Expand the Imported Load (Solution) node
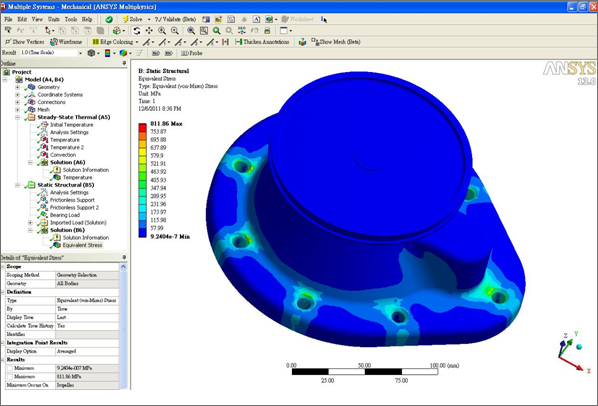The height and width of the screenshot is (406, 598). 30,223
